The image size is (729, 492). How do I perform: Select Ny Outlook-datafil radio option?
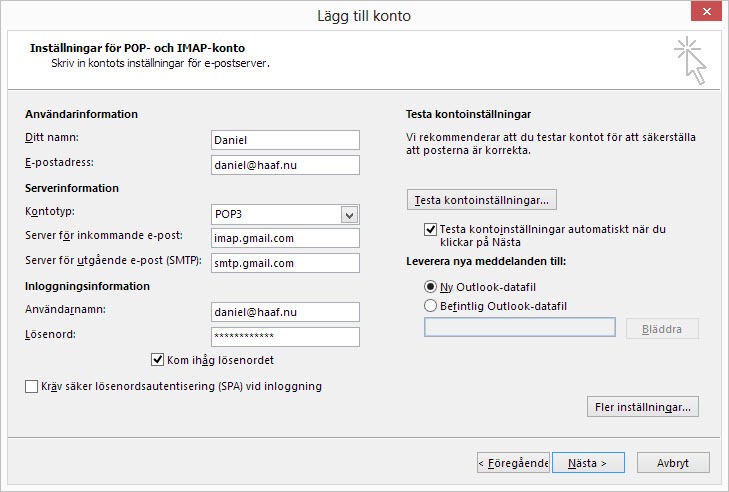[431, 287]
